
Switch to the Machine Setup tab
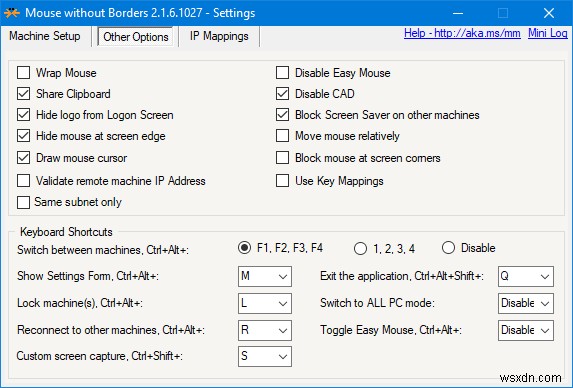tap(45, 36)
